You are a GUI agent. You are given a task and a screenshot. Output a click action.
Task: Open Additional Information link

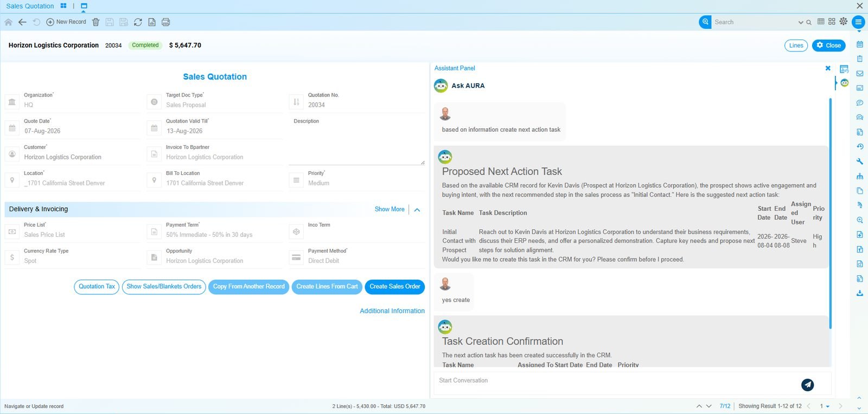pyautogui.click(x=392, y=311)
